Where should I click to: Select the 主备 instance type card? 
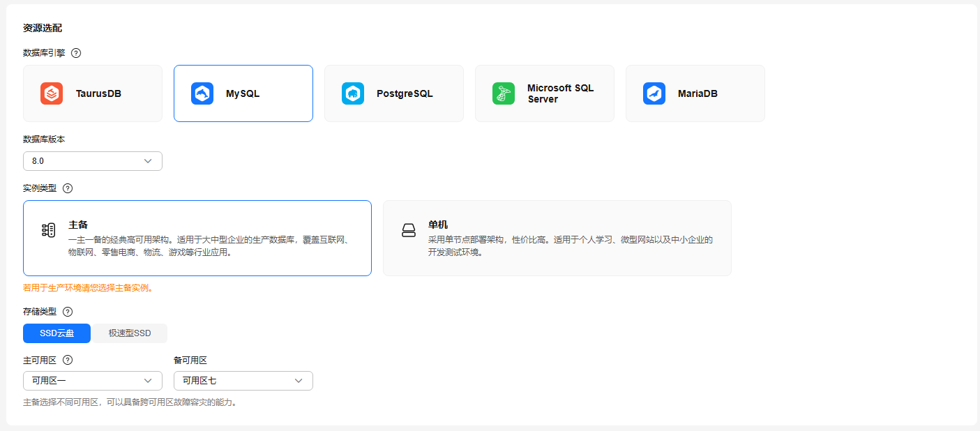197,238
